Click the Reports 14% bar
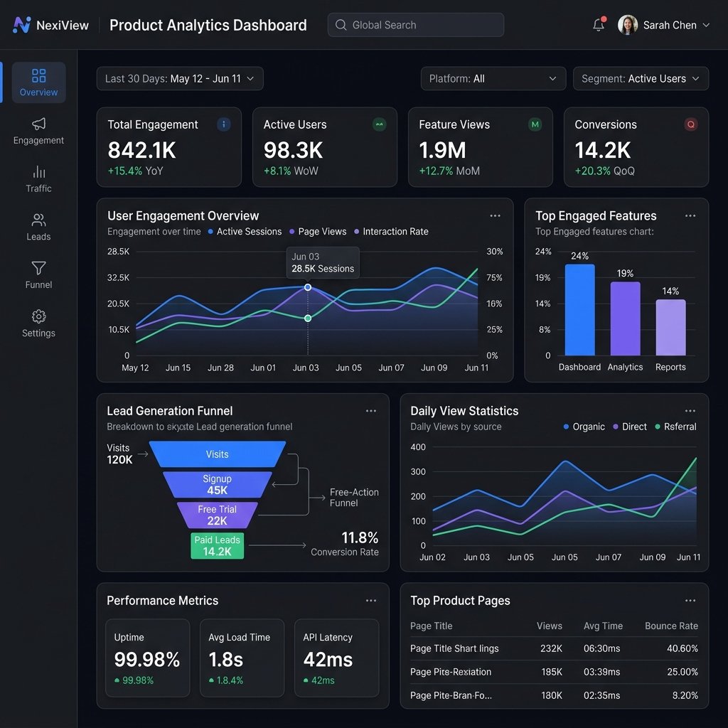 coord(670,327)
